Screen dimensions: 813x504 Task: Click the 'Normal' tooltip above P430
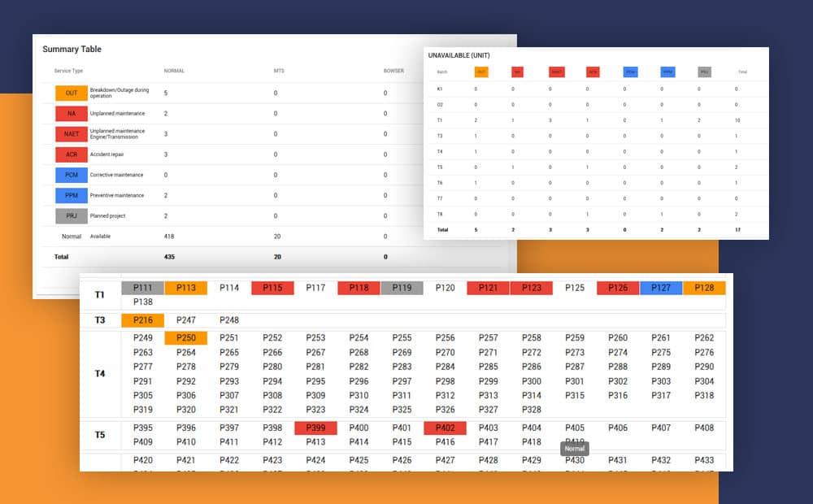tap(575, 449)
